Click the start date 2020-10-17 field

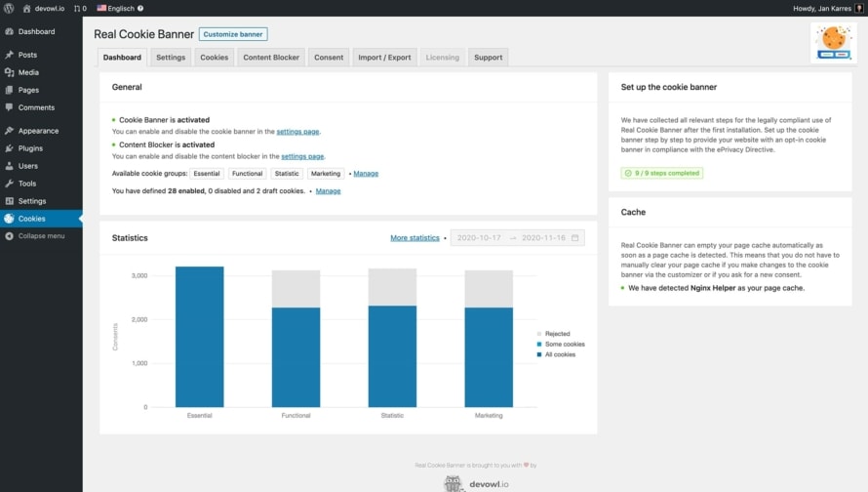click(x=479, y=237)
